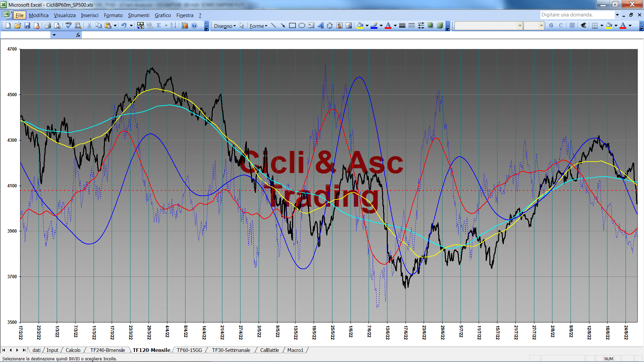Click the Arrow Style icon

[x=421, y=25]
